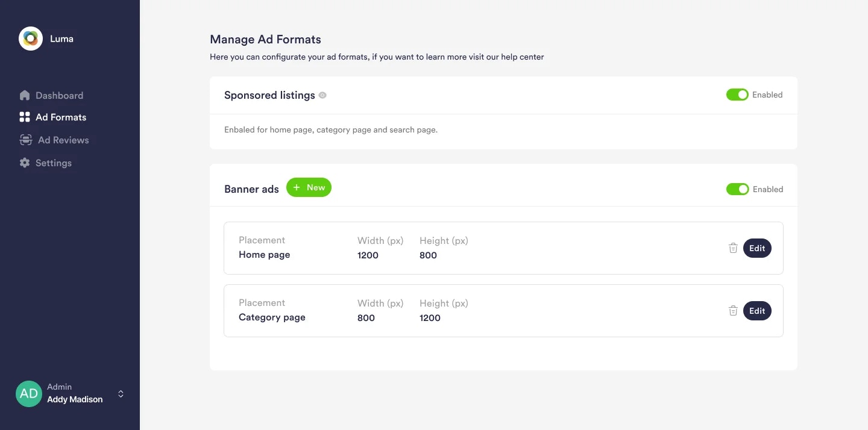Open Settings via the gear icon
The width and height of the screenshot is (868, 430).
[25, 163]
